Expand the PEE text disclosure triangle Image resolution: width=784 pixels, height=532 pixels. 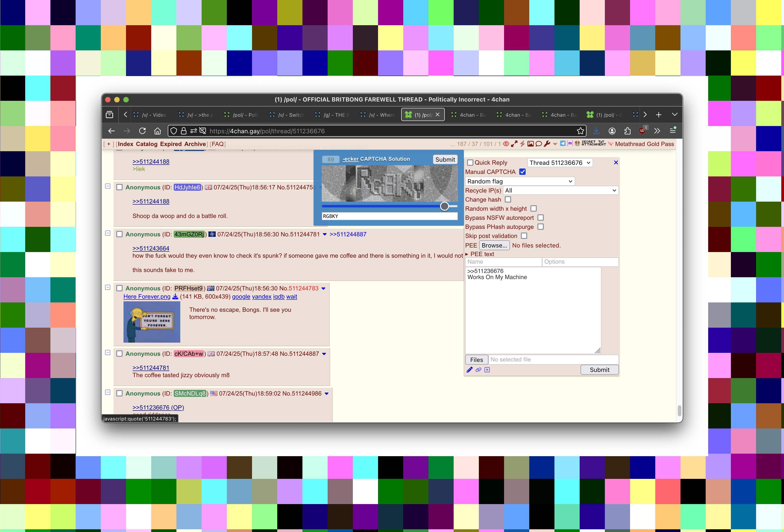pyautogui.click(x=467, y=254)
